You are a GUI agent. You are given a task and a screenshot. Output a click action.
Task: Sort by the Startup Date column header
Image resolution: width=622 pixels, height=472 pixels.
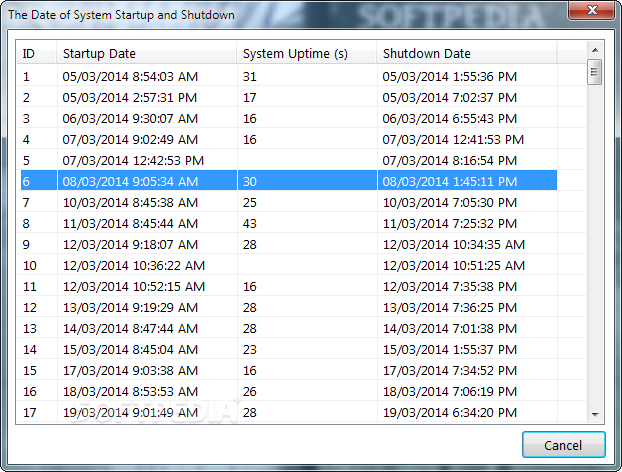tap(146, 54)
